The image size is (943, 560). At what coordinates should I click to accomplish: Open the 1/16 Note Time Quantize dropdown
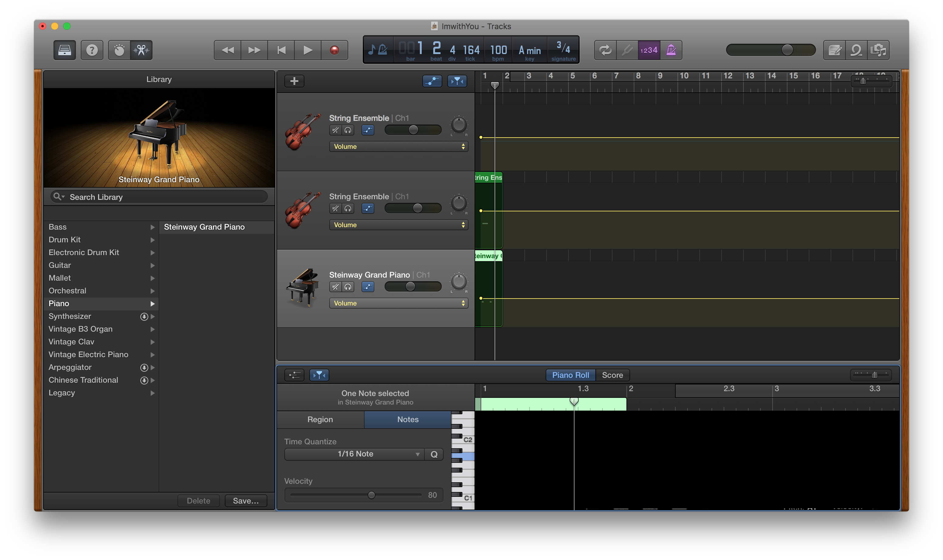(355, 454)
